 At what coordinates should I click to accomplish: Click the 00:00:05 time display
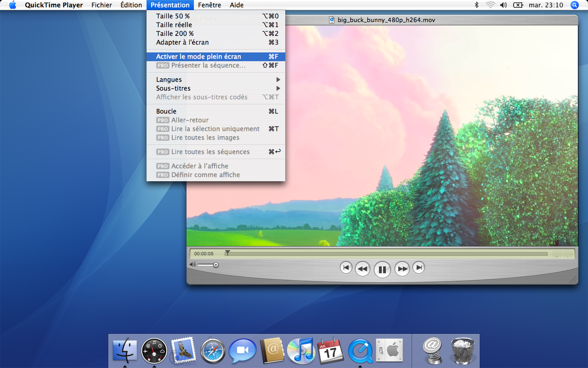204,253
